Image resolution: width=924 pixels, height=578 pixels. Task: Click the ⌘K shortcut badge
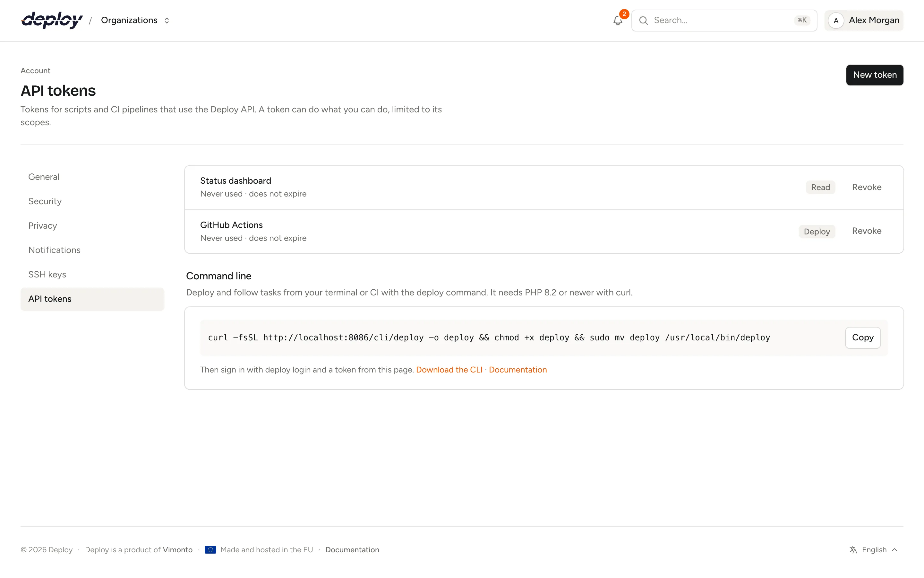(x=802, y=20)
